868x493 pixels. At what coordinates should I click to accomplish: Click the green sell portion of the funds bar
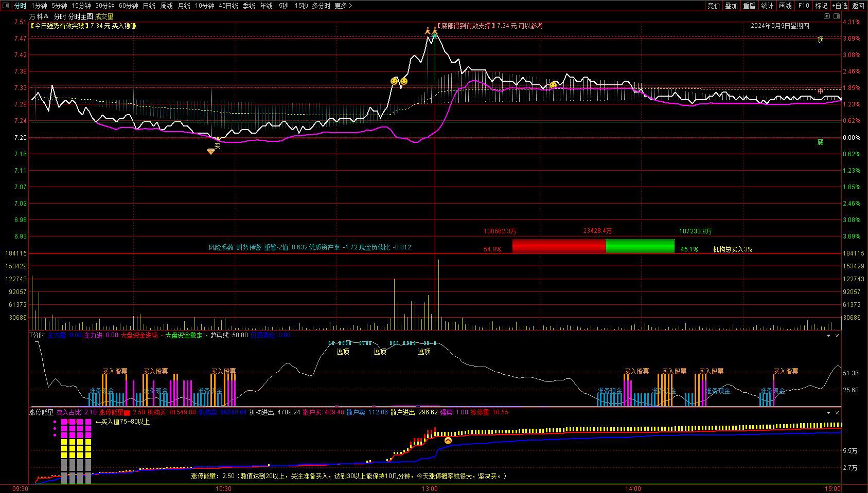coord(640,246)
